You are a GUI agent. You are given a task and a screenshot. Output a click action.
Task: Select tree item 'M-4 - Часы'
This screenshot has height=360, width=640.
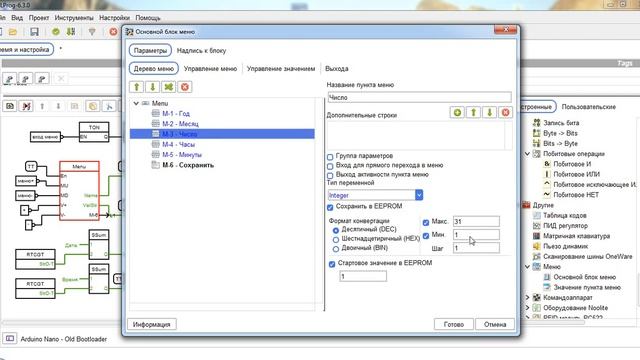click(x=178, y=144)
